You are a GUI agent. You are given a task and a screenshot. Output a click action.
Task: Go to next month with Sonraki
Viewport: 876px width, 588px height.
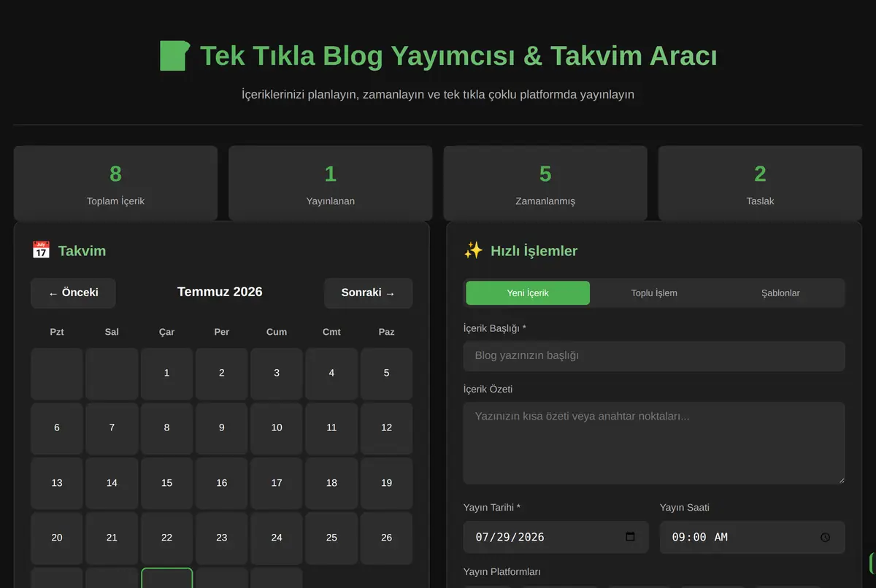(368, 293)
